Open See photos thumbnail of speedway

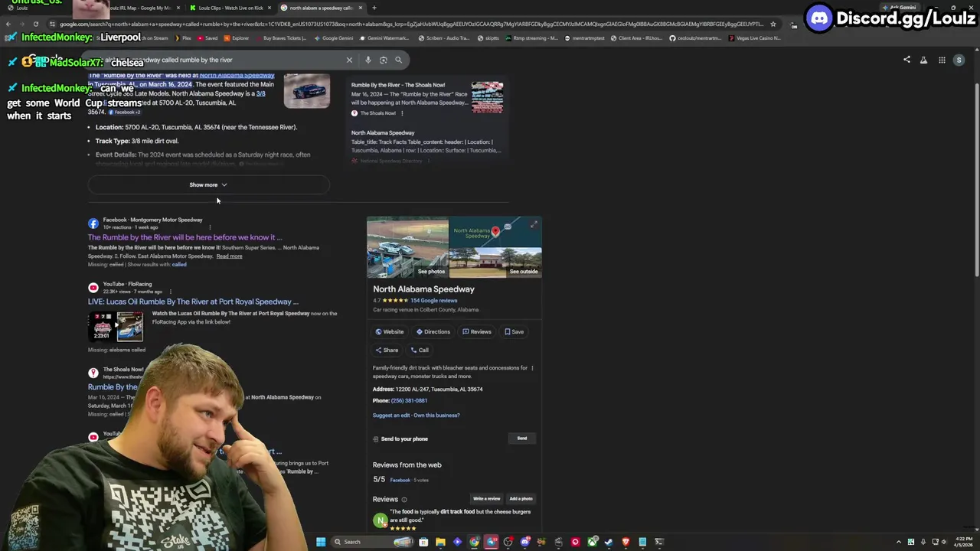click(407, 248)
